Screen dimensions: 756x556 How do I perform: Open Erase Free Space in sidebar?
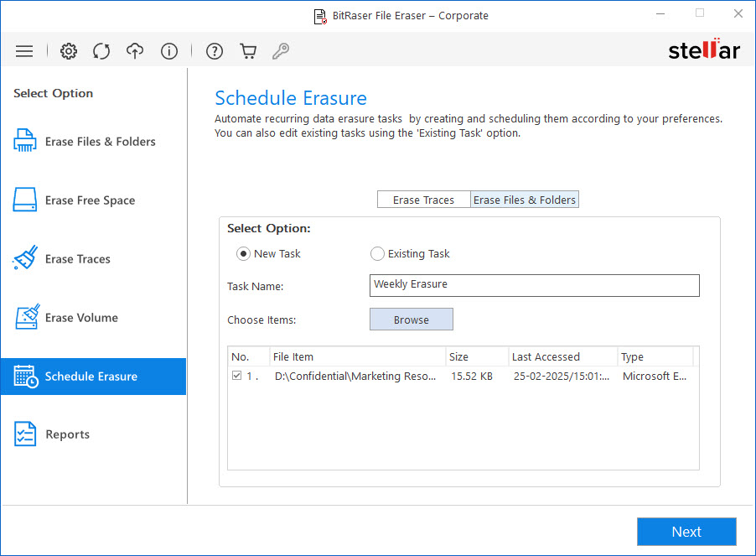click(x=93, y=200)
